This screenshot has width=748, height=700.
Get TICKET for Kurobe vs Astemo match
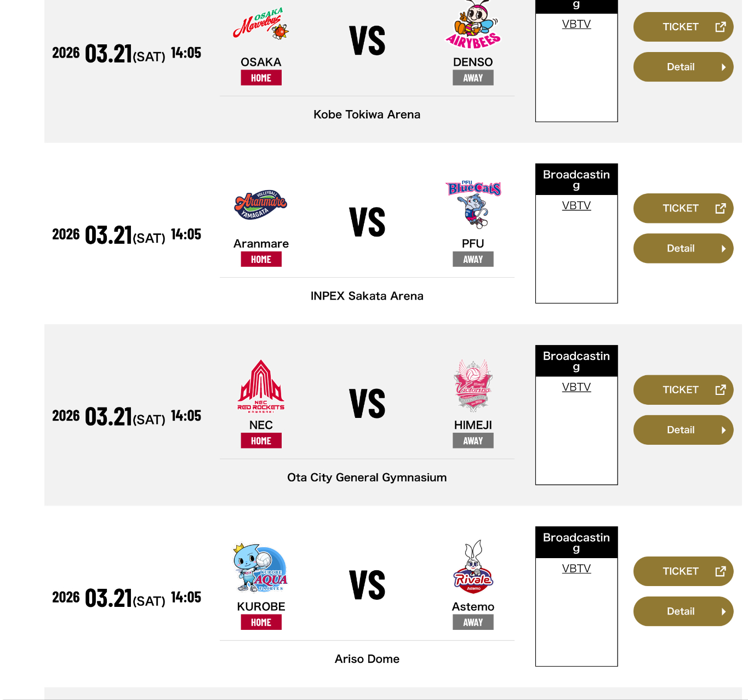click(x=683, y=571)
